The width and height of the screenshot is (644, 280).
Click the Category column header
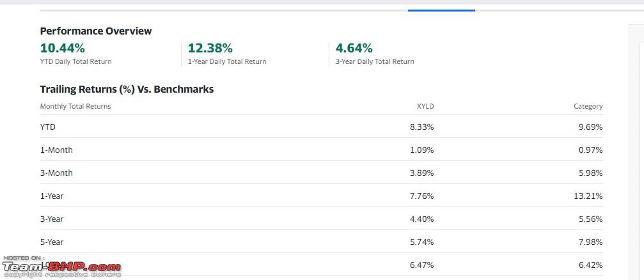(588, 106)
